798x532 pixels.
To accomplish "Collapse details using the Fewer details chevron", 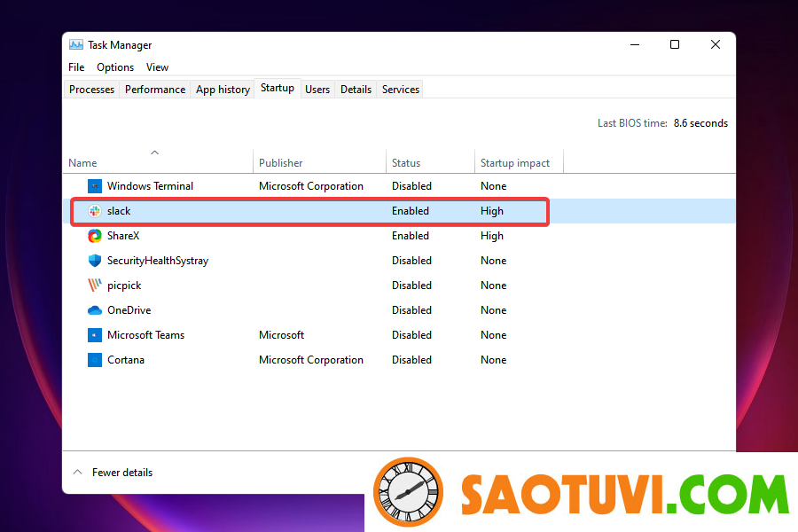I will tap(77, 473).
